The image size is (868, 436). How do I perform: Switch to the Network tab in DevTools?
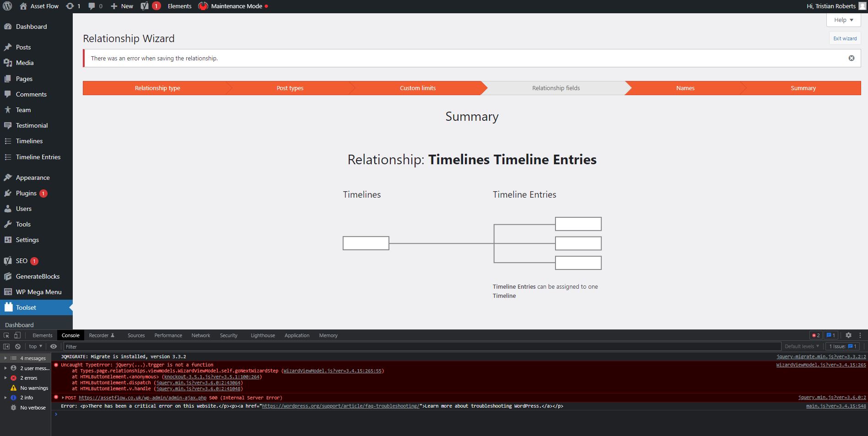200,335
